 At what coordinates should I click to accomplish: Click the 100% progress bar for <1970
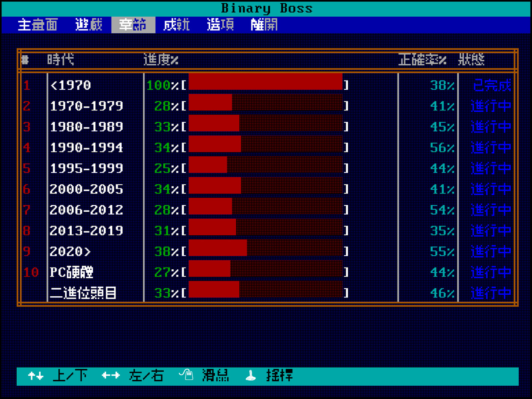point(265,85)
